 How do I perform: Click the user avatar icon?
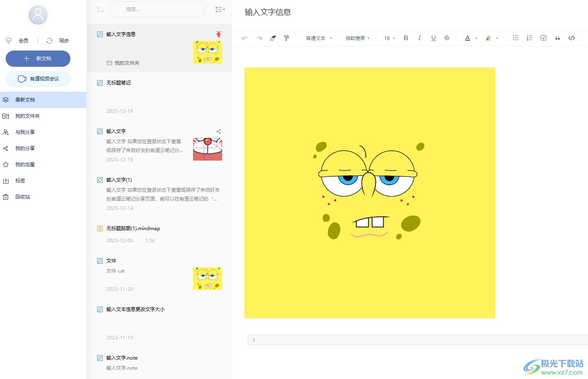pyautogui.click(x=38, y=15)
